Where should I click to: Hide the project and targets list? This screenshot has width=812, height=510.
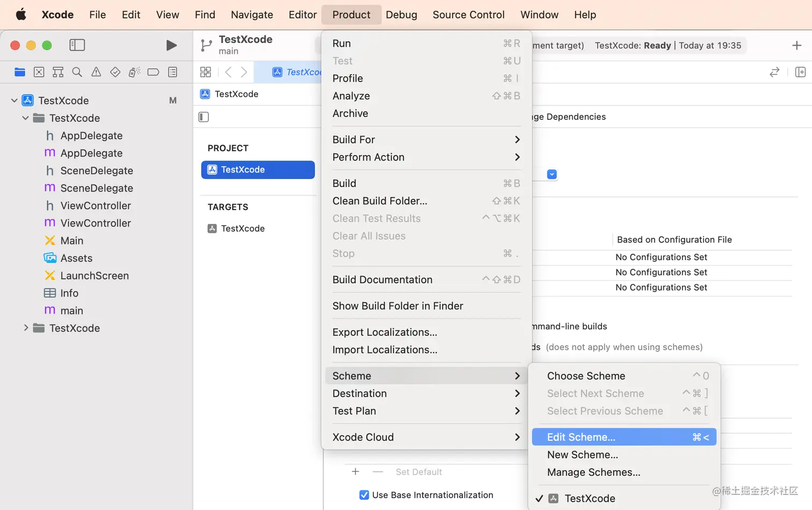pos(204,117)
